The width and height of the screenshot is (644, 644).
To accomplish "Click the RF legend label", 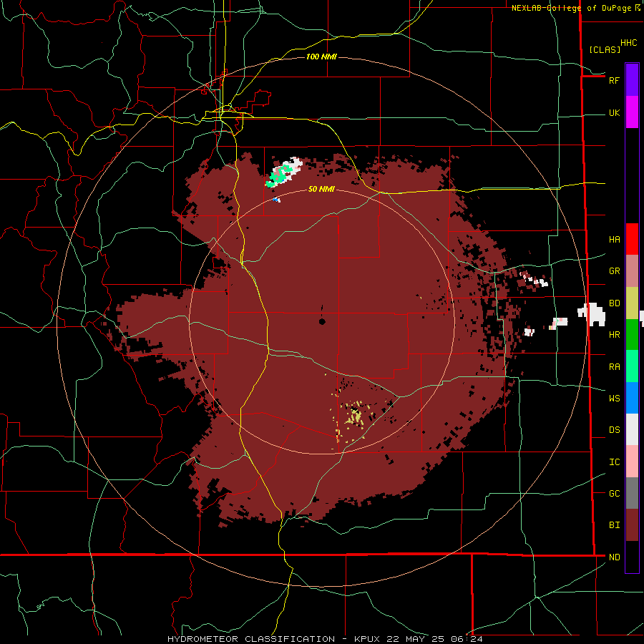I will point(614,80).
